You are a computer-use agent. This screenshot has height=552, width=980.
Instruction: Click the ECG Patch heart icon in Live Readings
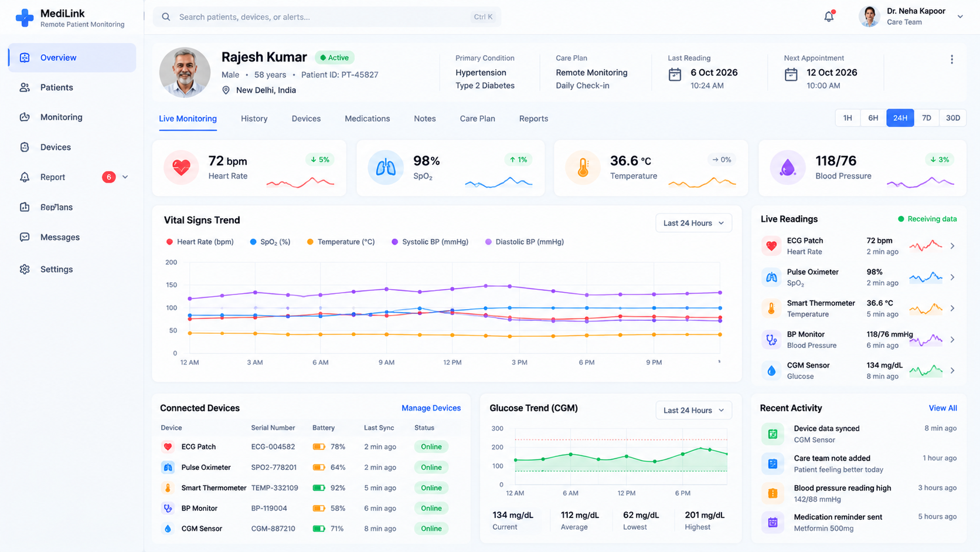pos(771,246)
